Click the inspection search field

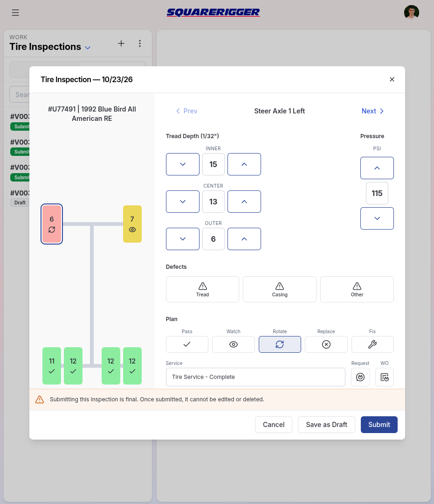[20, 94]
